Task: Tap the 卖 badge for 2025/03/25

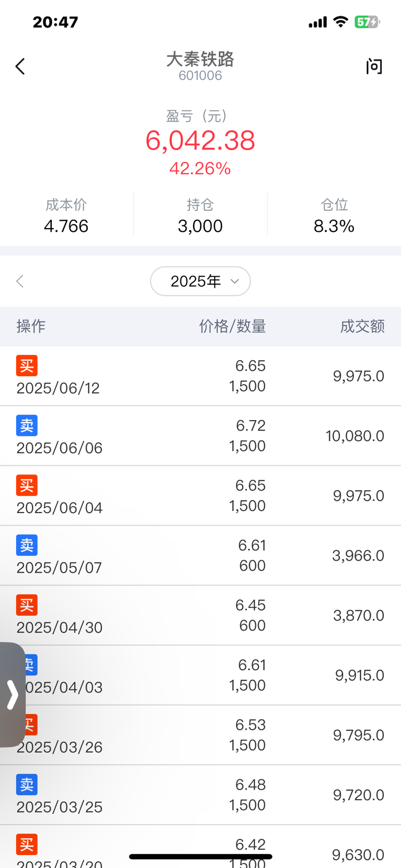Action: (27, 785)
